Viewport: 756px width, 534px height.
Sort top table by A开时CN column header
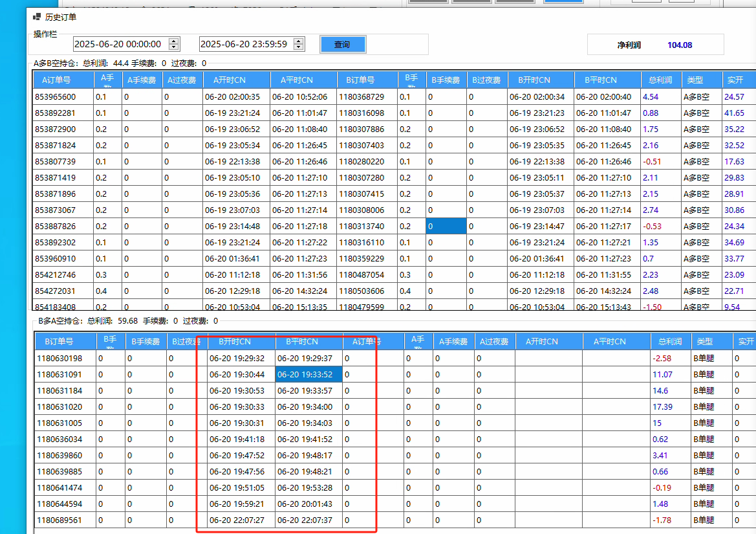pos(224,80)
